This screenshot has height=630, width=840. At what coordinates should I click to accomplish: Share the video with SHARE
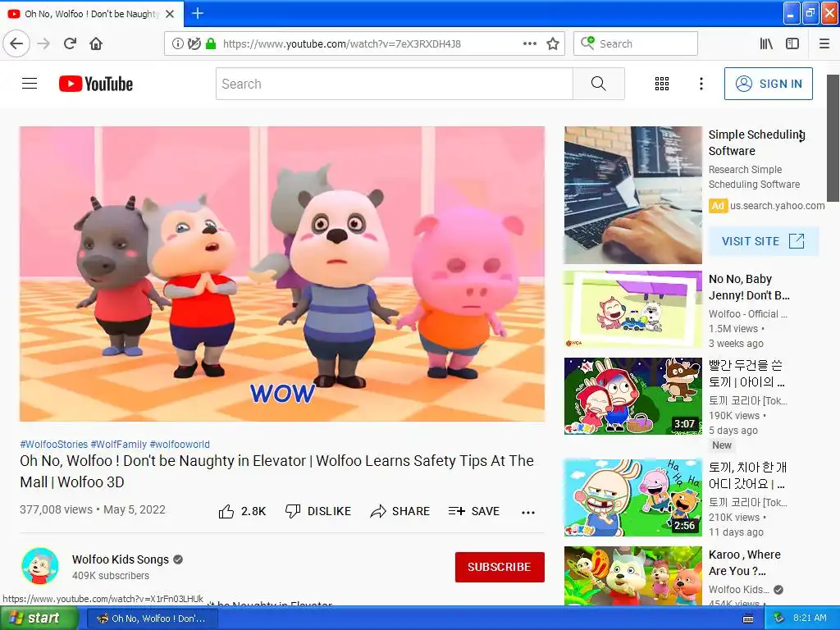pos(400,511)
